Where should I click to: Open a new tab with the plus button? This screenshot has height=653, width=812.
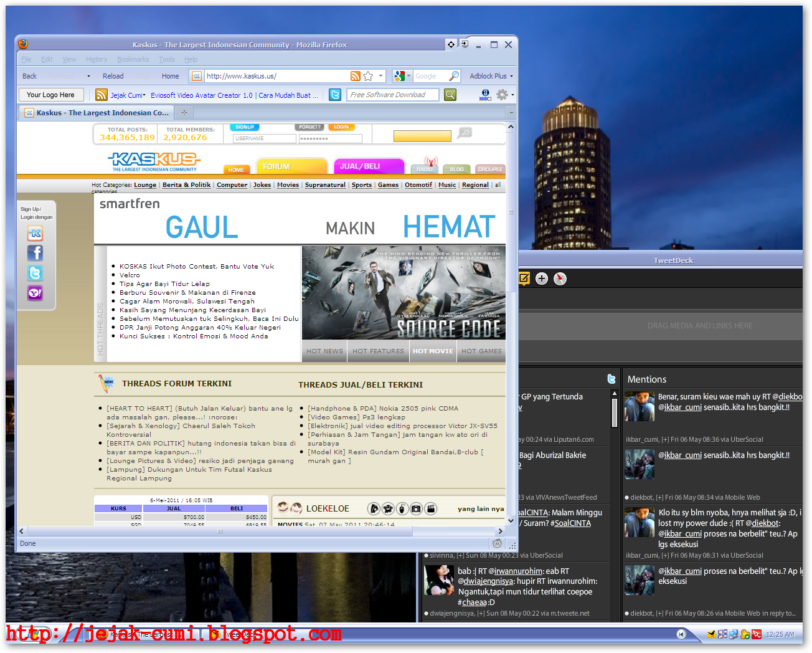pos(184,113)
